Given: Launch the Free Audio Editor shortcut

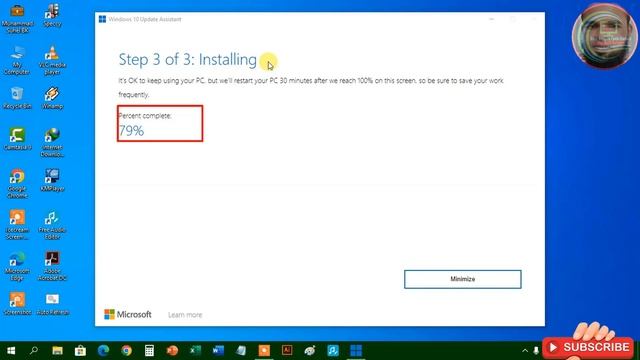Looking at the screenshot, I should click(x=52, y=224).
